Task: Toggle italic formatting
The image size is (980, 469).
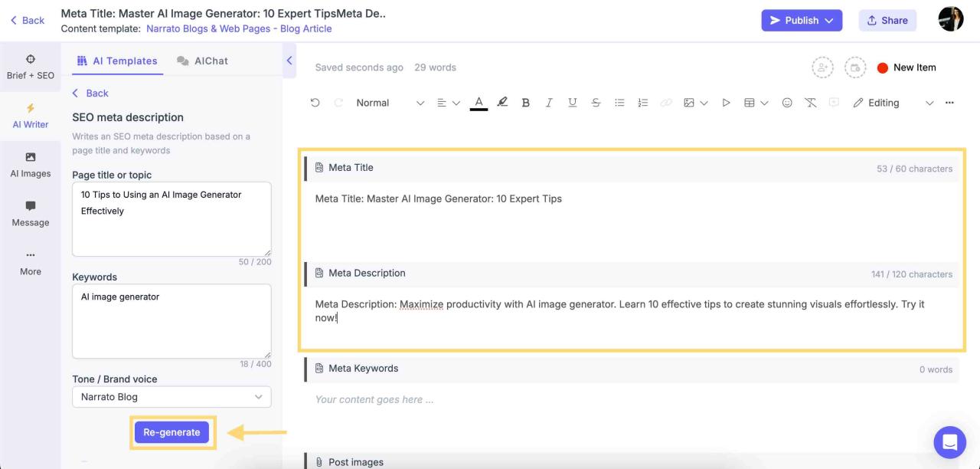Action: (x=549, y=102)
